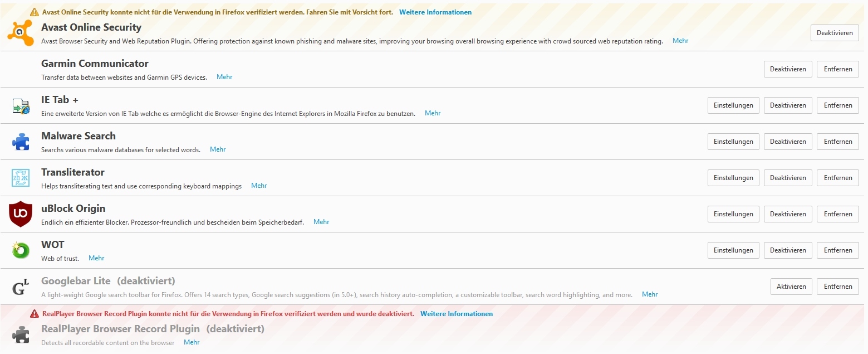Click the Transliterator icon

pyautogui.click(x=21, y=178)
